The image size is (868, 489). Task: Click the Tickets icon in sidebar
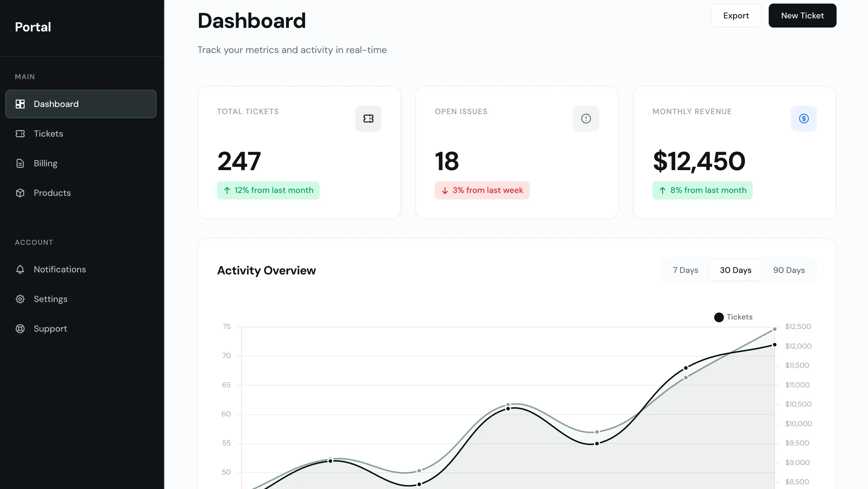tap(20, 134)
